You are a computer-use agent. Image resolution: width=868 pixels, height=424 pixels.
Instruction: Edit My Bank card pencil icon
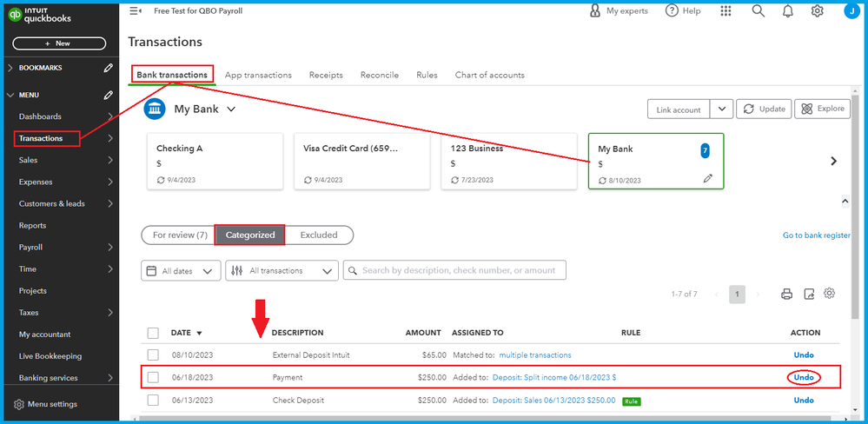click(707, 178)
